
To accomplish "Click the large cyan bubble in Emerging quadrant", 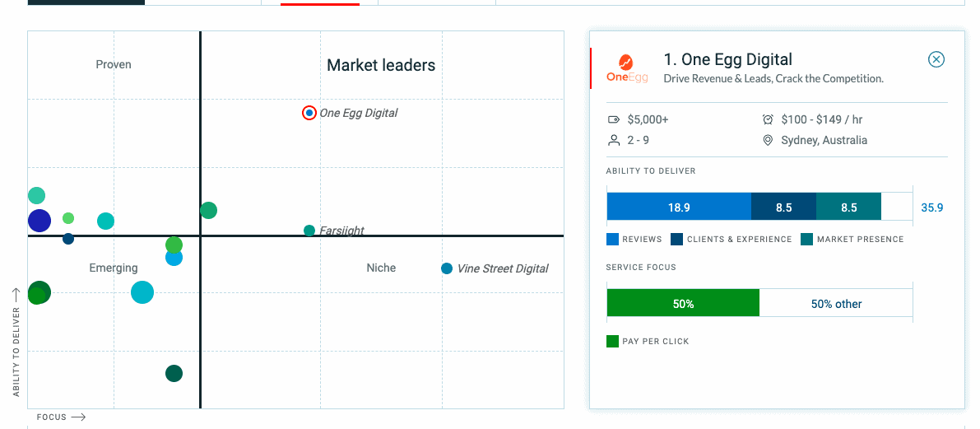I will (142, 292).
